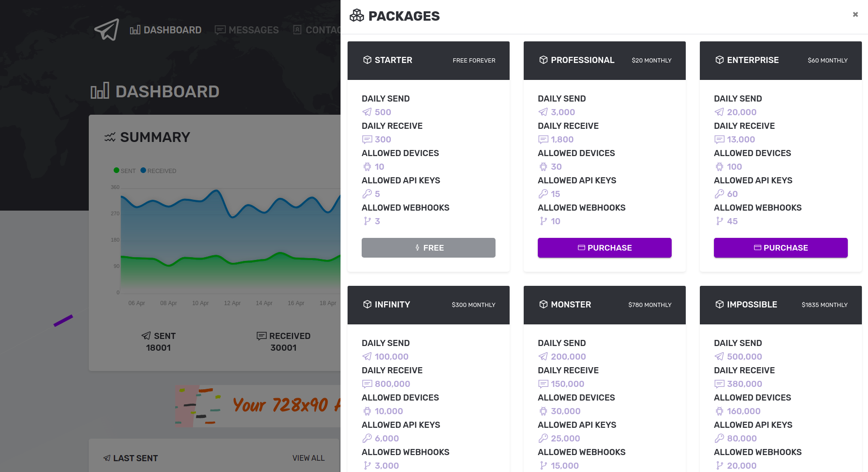Click the Free button on Starter package
Image resolution: width=868 pixels, height=472 pixels.
[x=428, y=248]
